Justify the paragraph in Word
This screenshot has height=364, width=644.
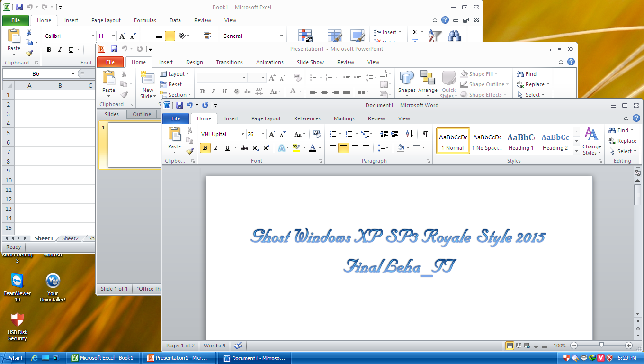366,148
